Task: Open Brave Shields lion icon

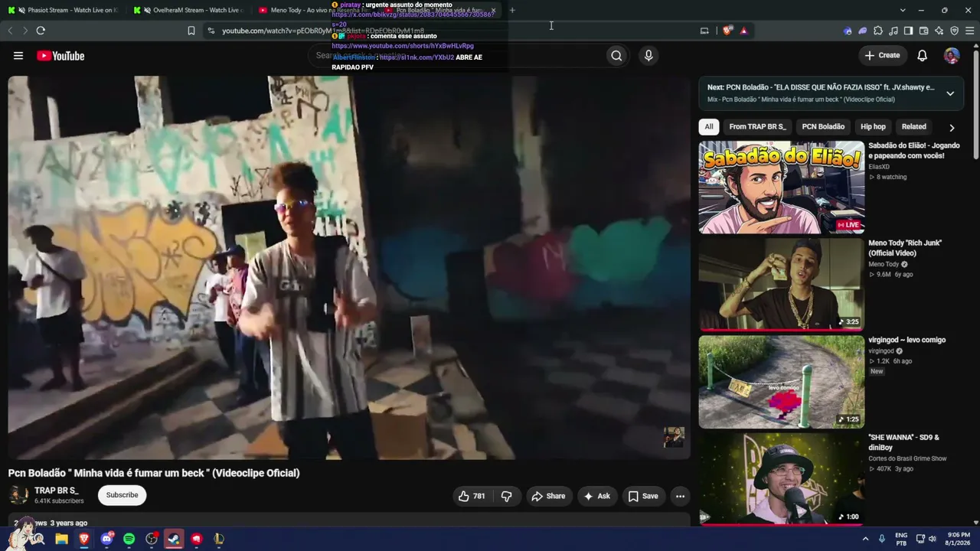Action: click(x=727, y=31)
